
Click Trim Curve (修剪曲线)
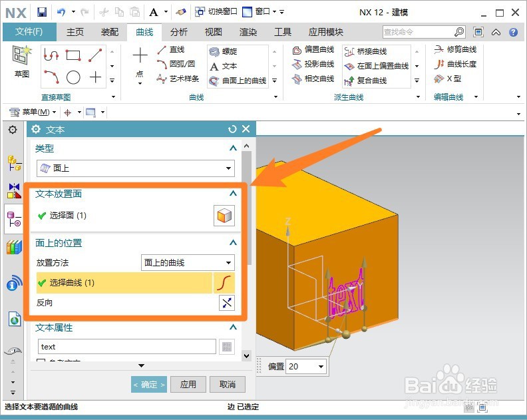click(x=455, y=50)
